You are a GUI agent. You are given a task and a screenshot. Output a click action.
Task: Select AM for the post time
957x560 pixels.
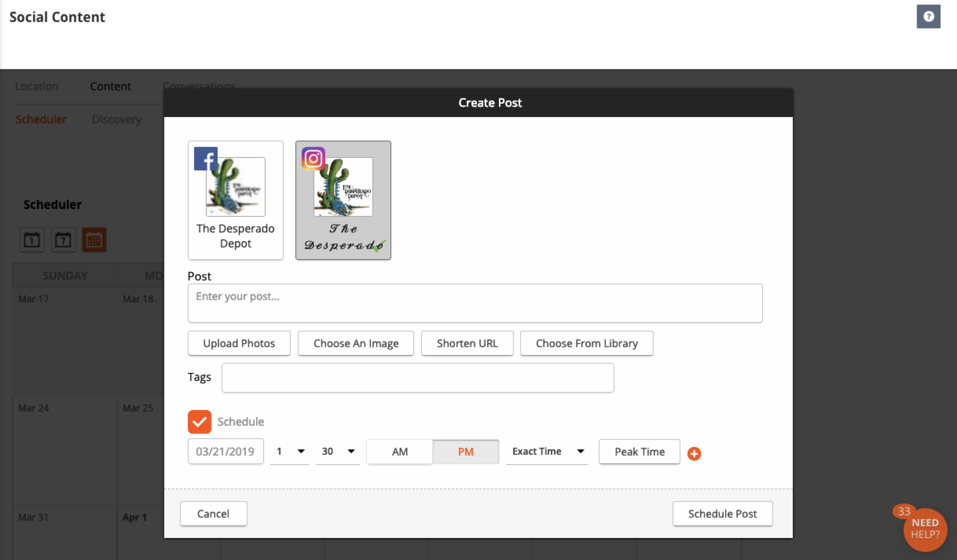400,452
